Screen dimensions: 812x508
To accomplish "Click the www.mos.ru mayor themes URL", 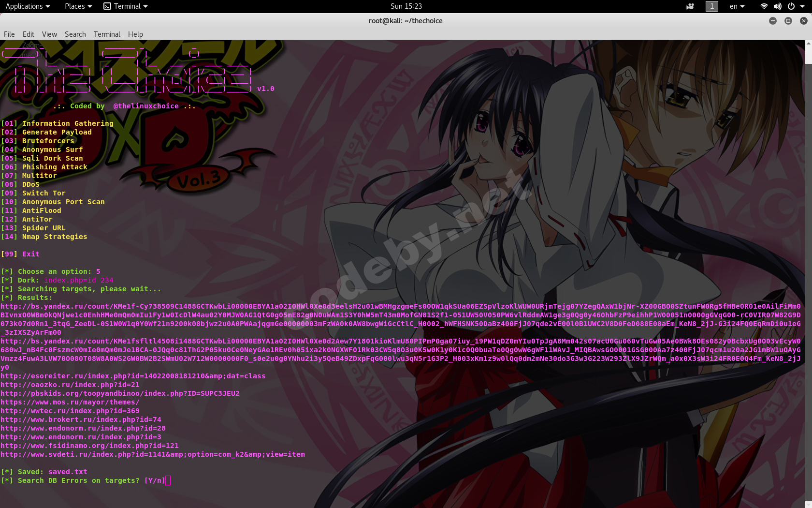I will 70,402.
